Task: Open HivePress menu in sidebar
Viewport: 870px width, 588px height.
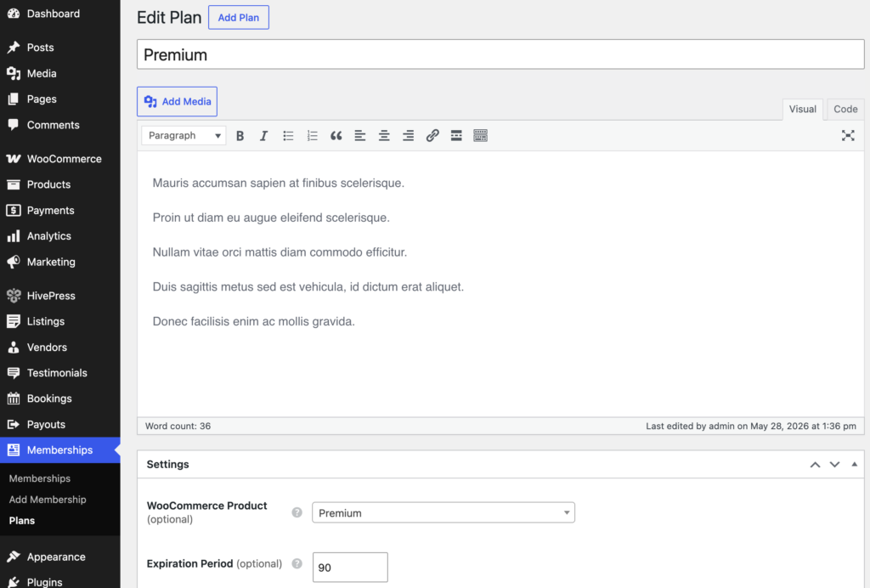Action: coord(60,296)
